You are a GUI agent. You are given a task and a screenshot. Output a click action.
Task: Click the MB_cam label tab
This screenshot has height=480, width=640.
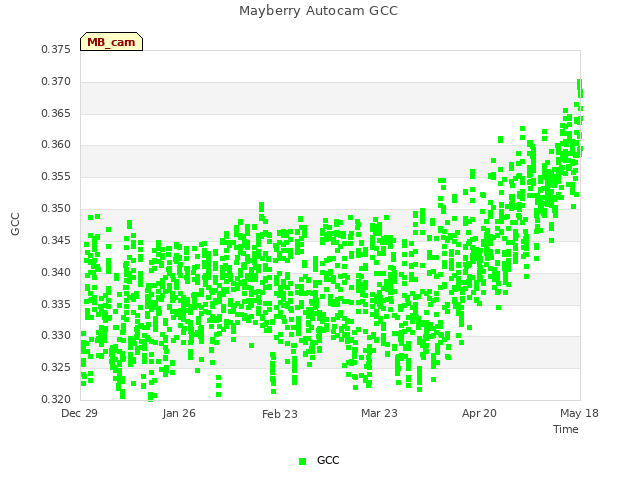point(111,42)
